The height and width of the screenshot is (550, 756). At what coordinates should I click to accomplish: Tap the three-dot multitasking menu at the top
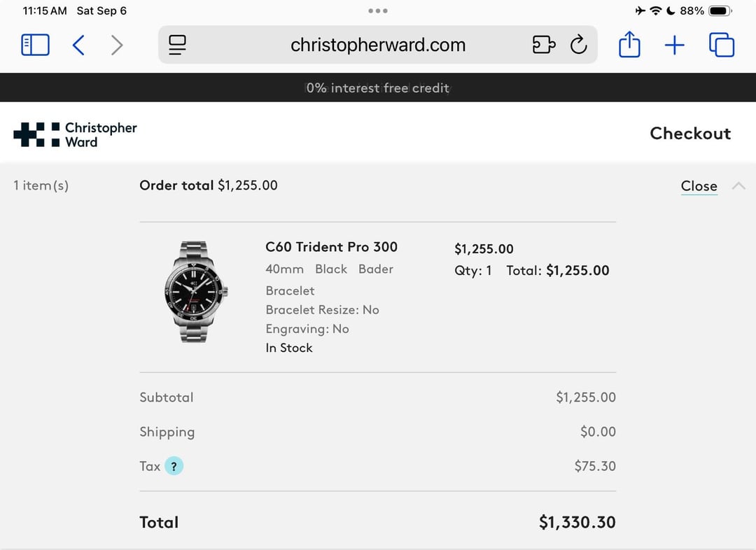pos(378,10)
